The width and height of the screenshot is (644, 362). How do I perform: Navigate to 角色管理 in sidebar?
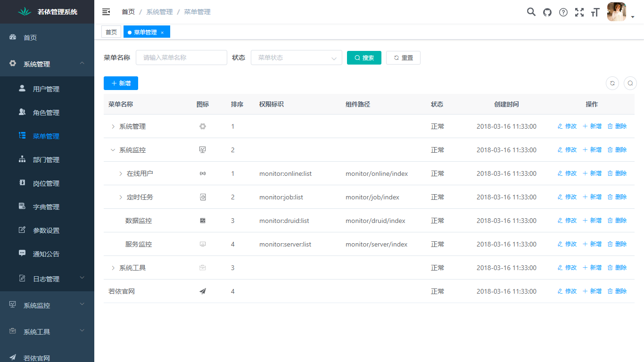click(47, 112)
